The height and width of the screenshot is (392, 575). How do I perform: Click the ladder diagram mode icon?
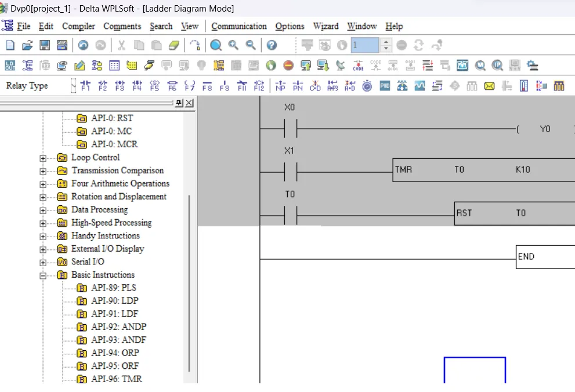[27, 66]
